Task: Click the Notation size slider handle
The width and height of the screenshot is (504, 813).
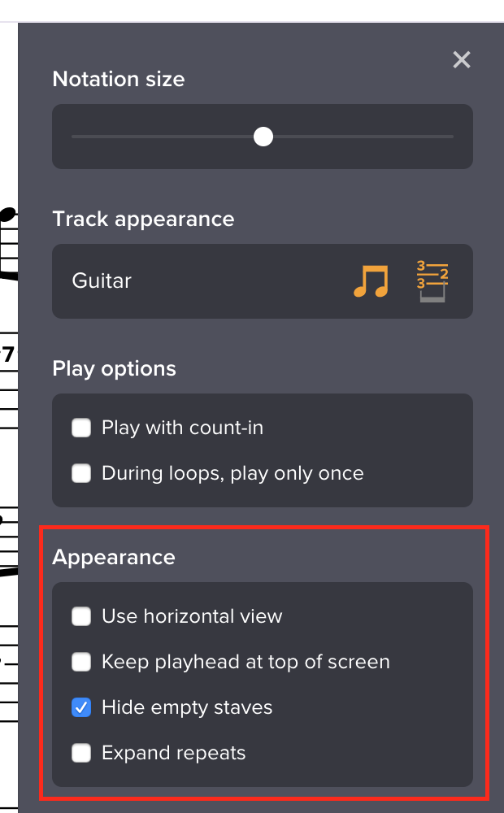Action: pos(263,137)
